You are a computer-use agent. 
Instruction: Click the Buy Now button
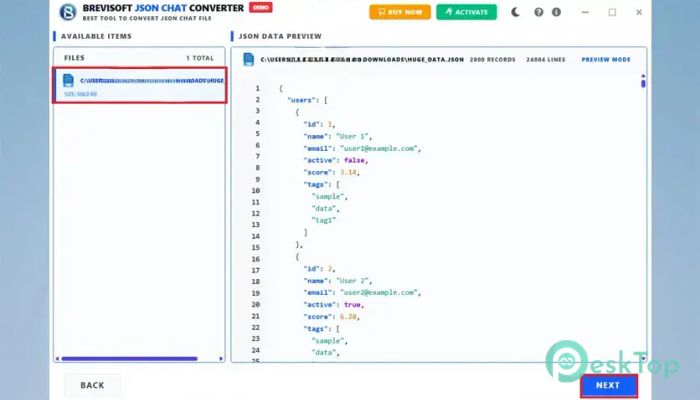(x=400, y=12)
